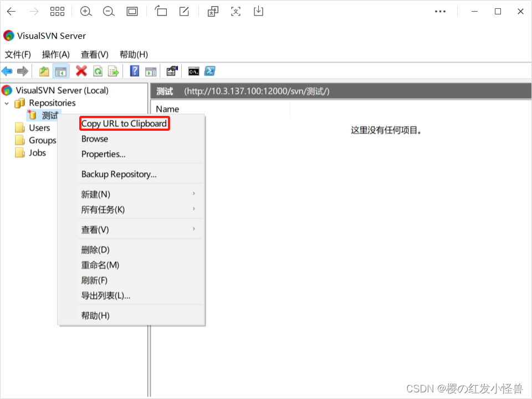The image size is (532, 399).
Task: Choose Backup Repository... from context menu
Action: pos(119,174)
